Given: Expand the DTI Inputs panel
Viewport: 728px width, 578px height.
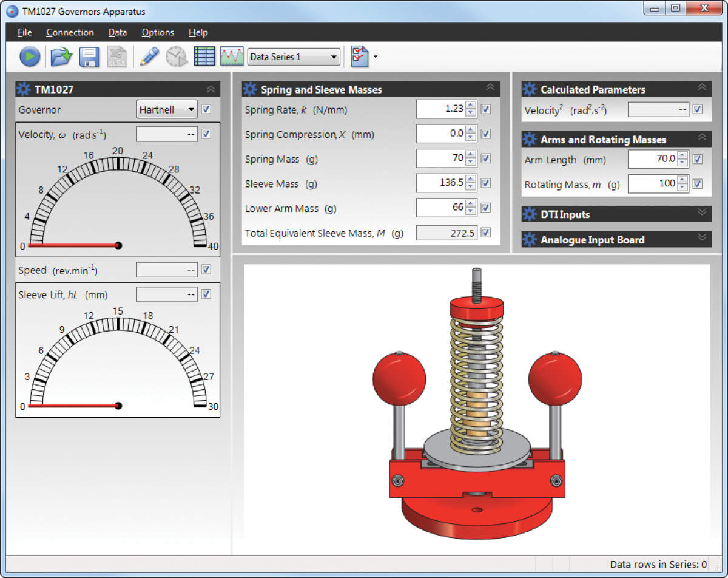Looking at the screenshot, I should click(702, 212).
